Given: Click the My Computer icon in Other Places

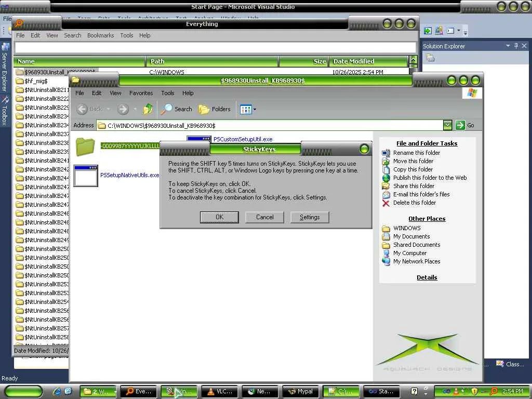Looking at the screenshot, I should tap(386, 253).
